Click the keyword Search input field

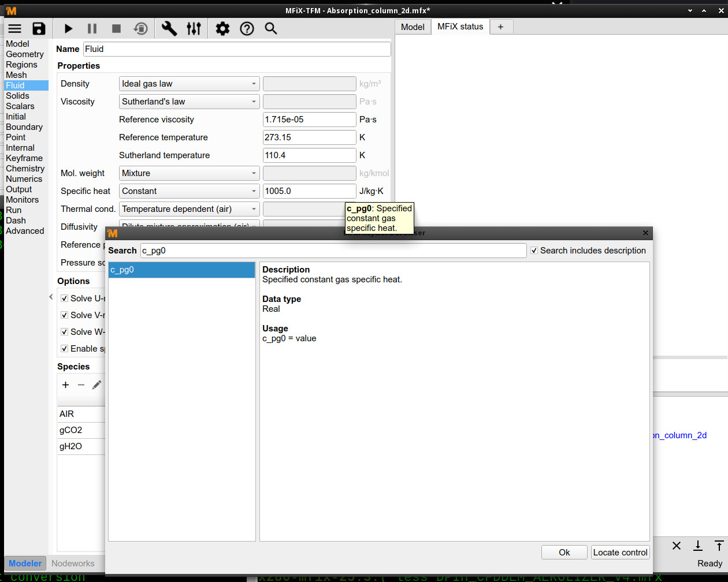pyautogui.click(x=333, y=251)
